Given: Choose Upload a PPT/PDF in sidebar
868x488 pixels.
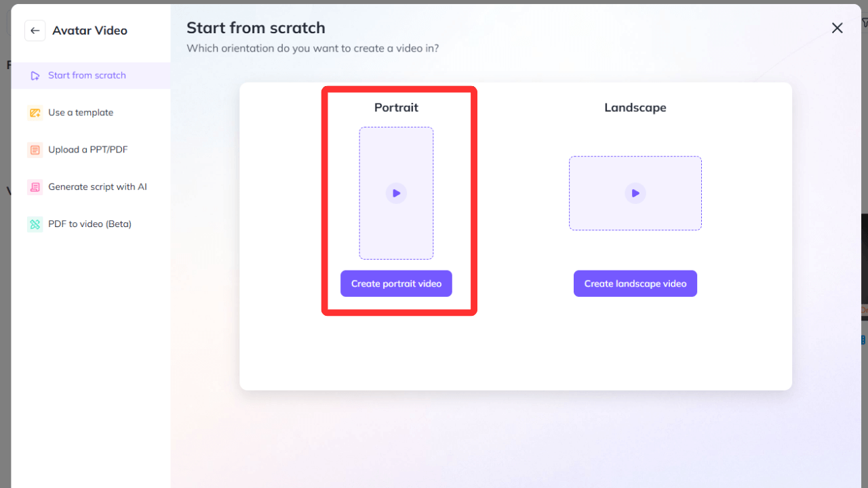Looking at the screenshot, I should [91, 150].
